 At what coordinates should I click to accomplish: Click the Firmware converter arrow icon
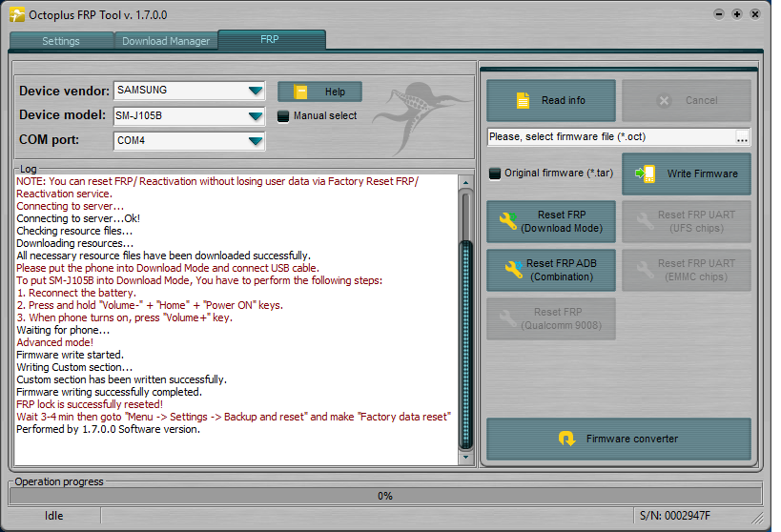[x=566, y=439]
